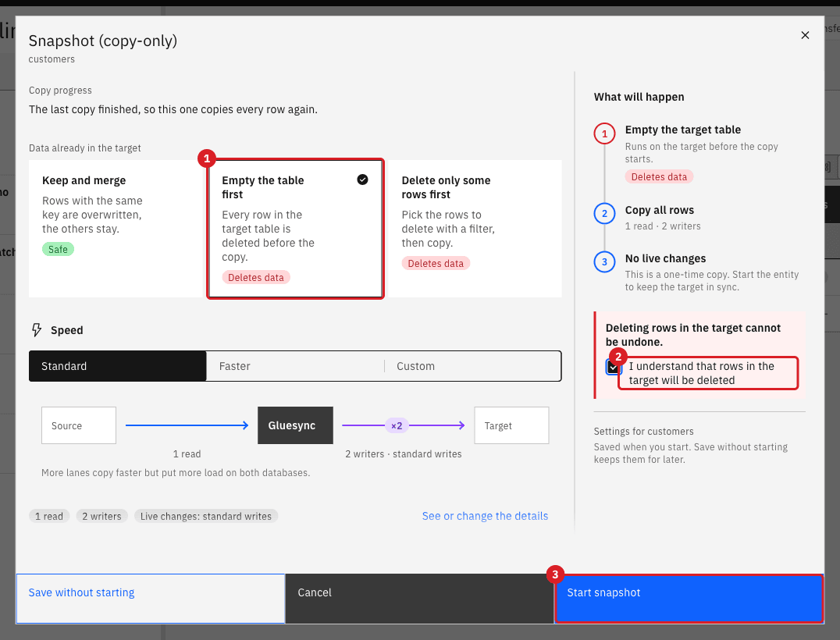The width and height of the screenshot is (840, 640).
Task: Click step 3 circle beside No live changes
Action: click(x=604, y=262)
